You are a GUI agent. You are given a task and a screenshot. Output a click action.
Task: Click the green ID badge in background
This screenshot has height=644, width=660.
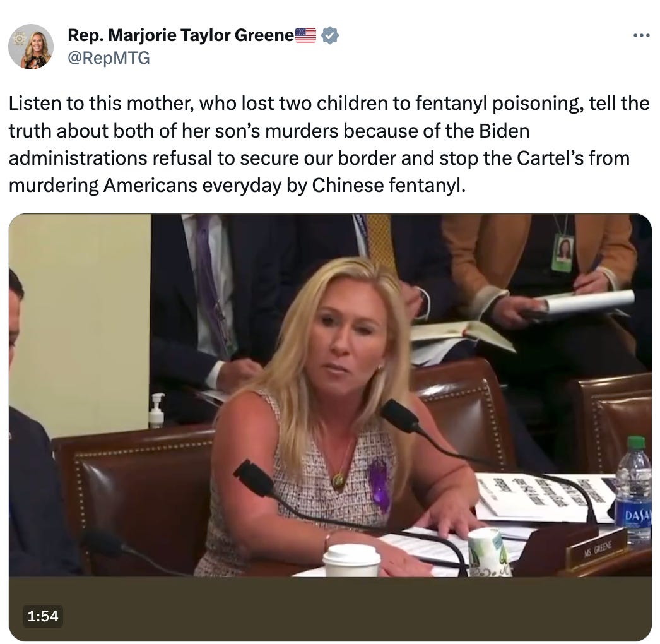[x=563, y=253]
